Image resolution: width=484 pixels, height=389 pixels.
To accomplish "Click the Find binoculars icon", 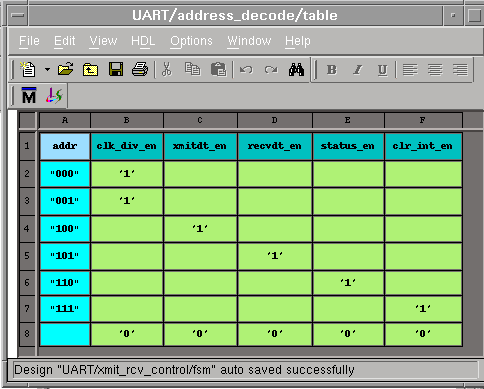I will pos(296,69).
